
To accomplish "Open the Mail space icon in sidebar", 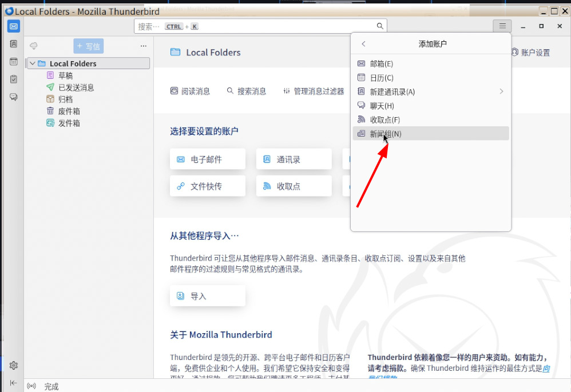I will click(14, 26).
